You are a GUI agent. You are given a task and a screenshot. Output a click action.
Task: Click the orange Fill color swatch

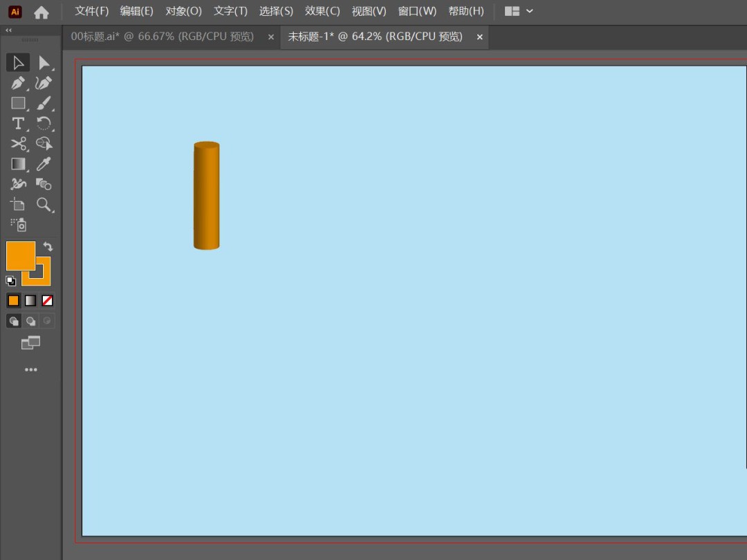pyautogui.click(x=19, y=255)
